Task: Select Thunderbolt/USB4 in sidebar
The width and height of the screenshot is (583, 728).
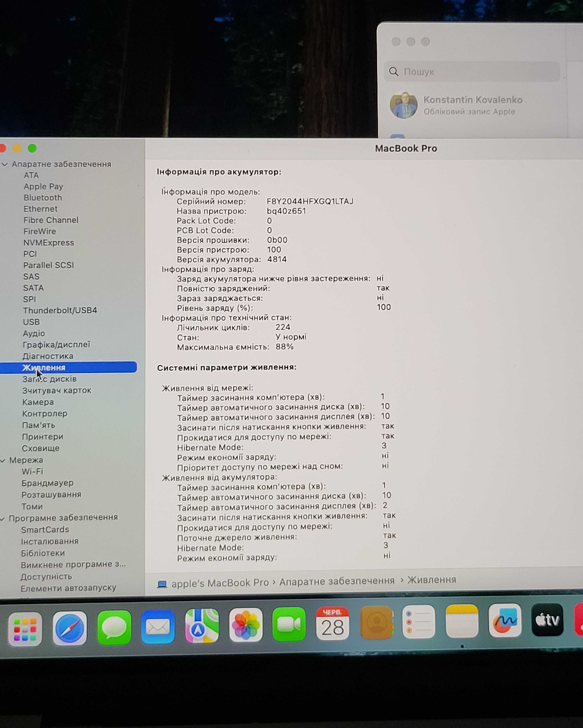Action: 60,310
